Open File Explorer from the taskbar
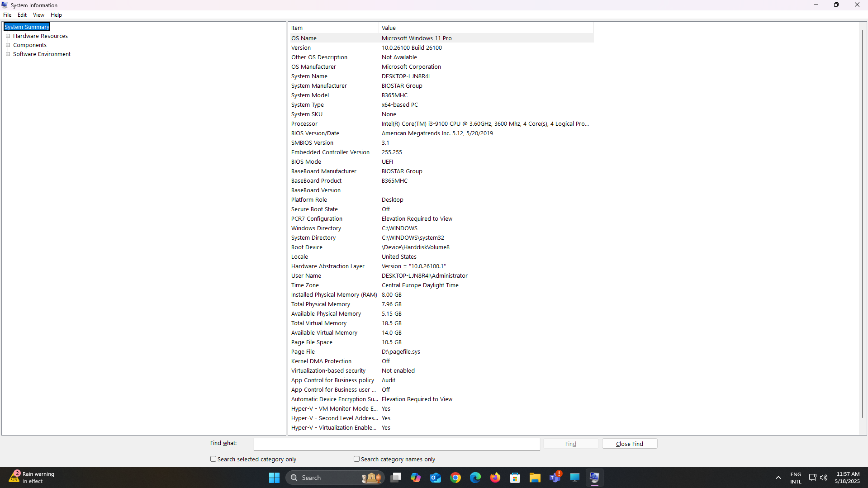Image resolution: width=868 pixels, height=488 pixels. pos(535,478)
